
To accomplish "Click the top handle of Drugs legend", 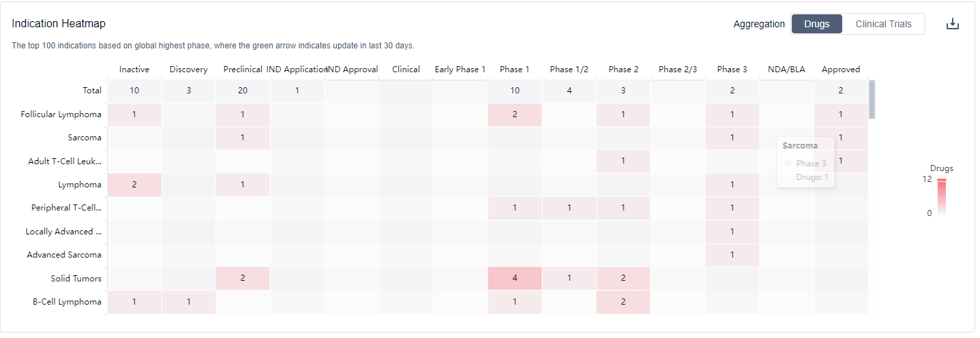I will click(941, 180).
